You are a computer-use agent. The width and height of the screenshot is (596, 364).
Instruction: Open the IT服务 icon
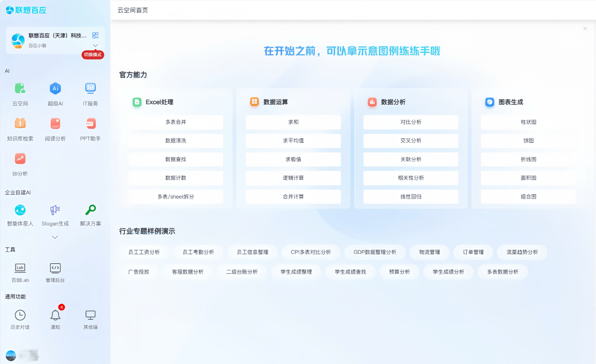point(90,89)
